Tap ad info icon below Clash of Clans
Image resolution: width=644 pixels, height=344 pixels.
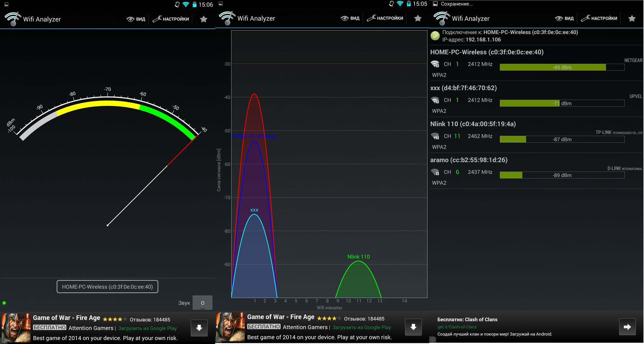pyautogui.click(x=433, y=340)
